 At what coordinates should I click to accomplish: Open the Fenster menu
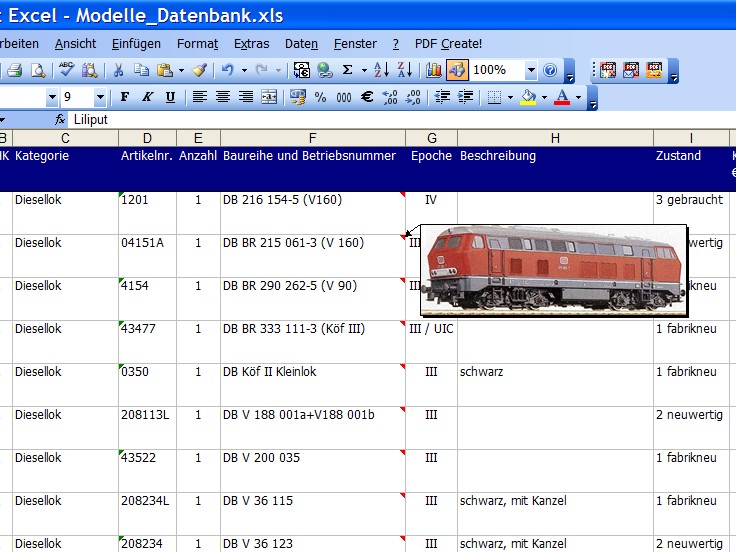[x=355, y=44]
